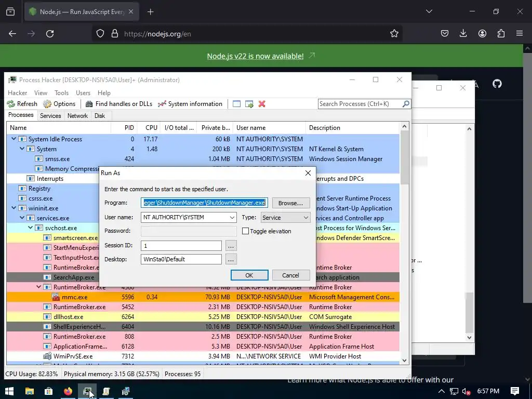Bookmark the page with the star icon
532x399 pixels.
click(x=394, y=34)
